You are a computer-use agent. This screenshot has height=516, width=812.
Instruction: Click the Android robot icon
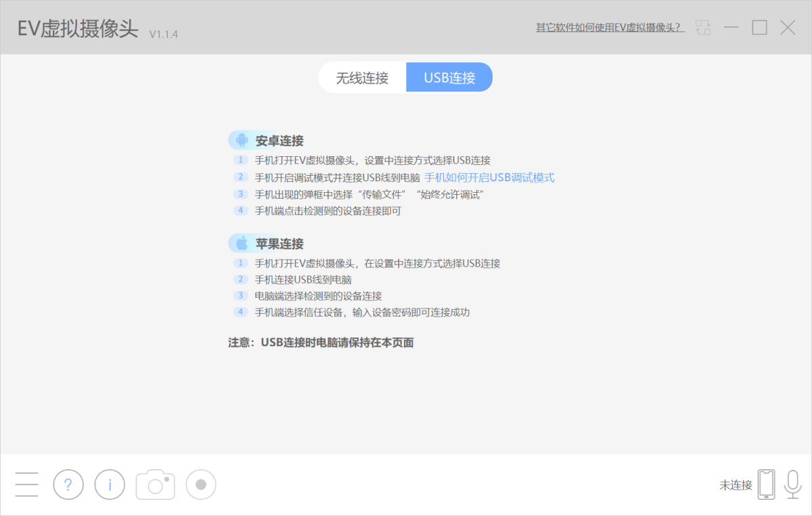(242, 141)
